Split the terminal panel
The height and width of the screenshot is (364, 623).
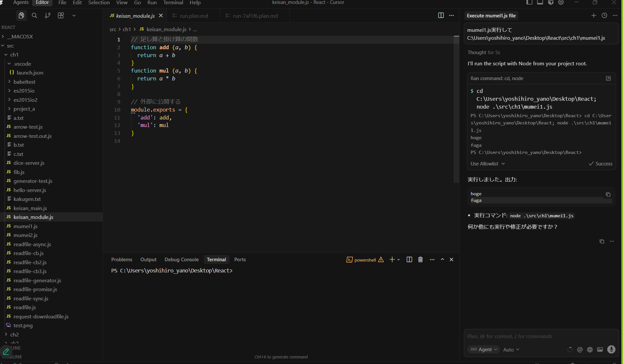pos(409,259)
